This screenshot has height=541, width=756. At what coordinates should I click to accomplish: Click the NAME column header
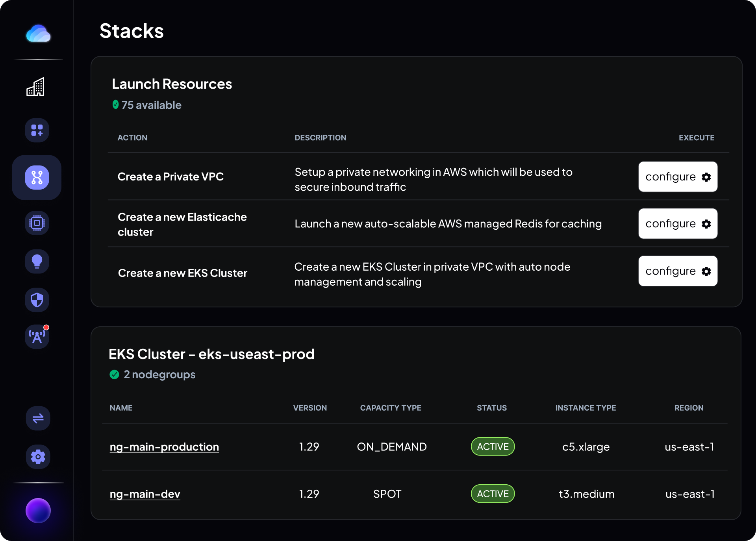coord(121,408)
